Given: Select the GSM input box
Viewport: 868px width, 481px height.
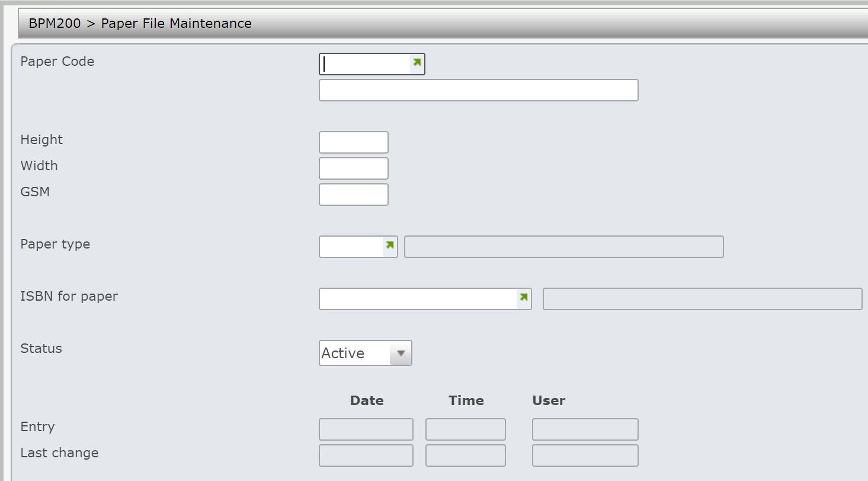Looking at the screenshot, I should pos(353,195).
